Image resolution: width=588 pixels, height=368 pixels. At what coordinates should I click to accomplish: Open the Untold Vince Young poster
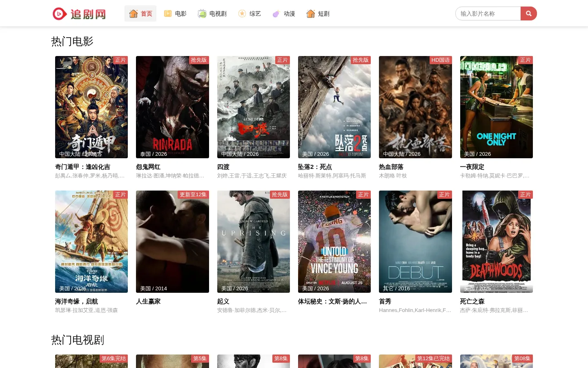[334, 242]
